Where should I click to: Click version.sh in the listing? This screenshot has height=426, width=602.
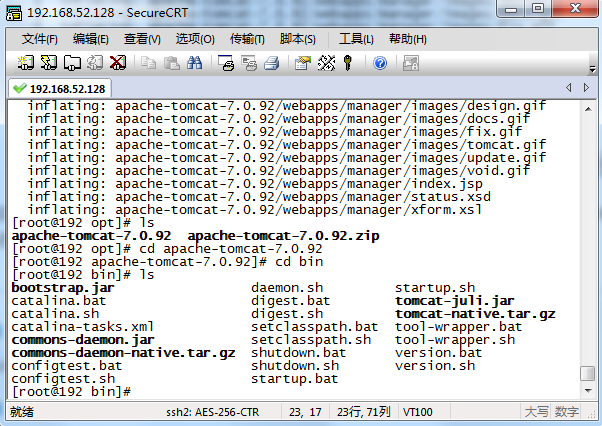pos(435,366)
